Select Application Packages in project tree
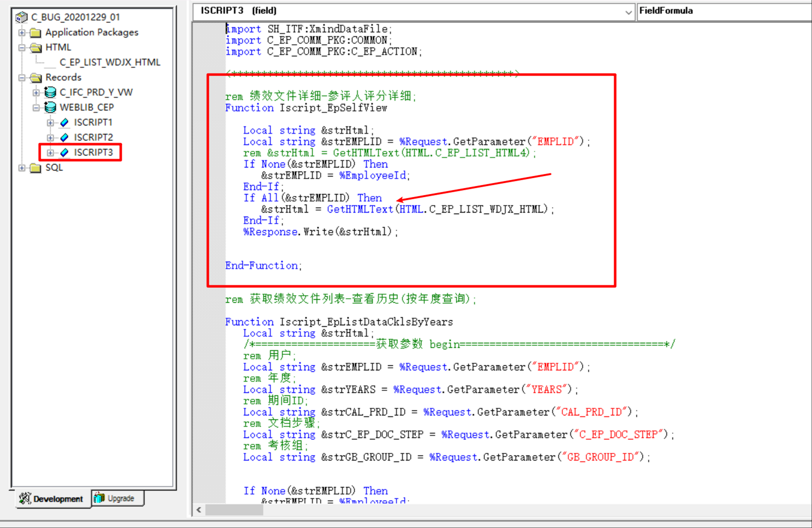The height and width of the screenshot is (528, 812). pyautogui.click(x=92, y=32)
